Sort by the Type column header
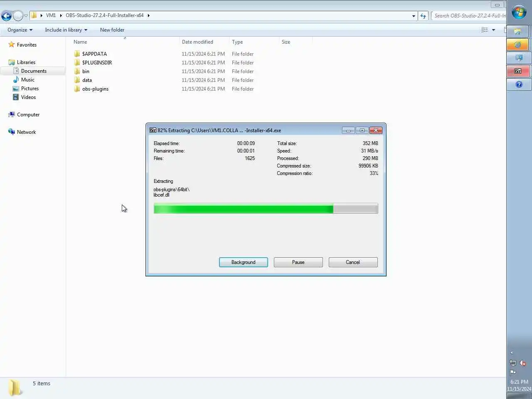Screen dimensions: 532x399 pyautogui.click(x=254, y=42)
